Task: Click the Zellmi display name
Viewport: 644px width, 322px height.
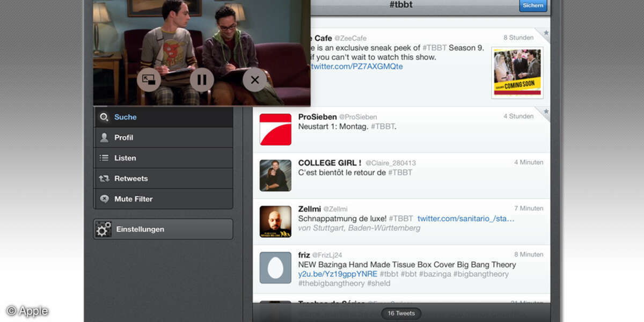Action: [x=310, y=209]
